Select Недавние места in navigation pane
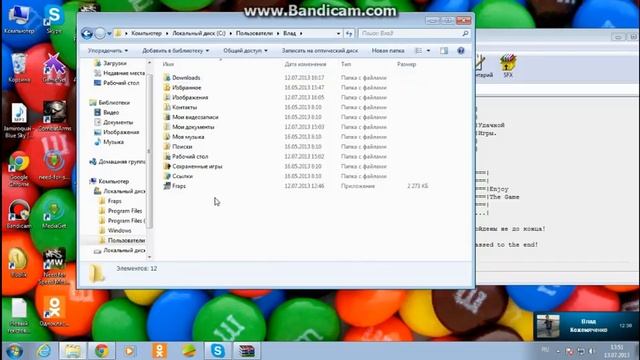Screen dimensions: 640x360 [x=120, y=73]
